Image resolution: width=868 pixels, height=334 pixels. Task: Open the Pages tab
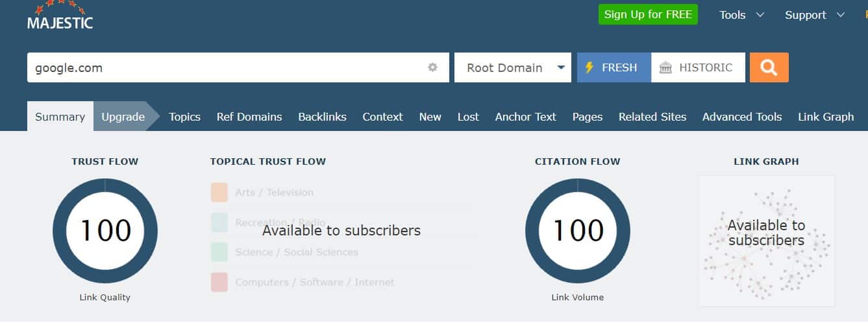coord(588,117)
